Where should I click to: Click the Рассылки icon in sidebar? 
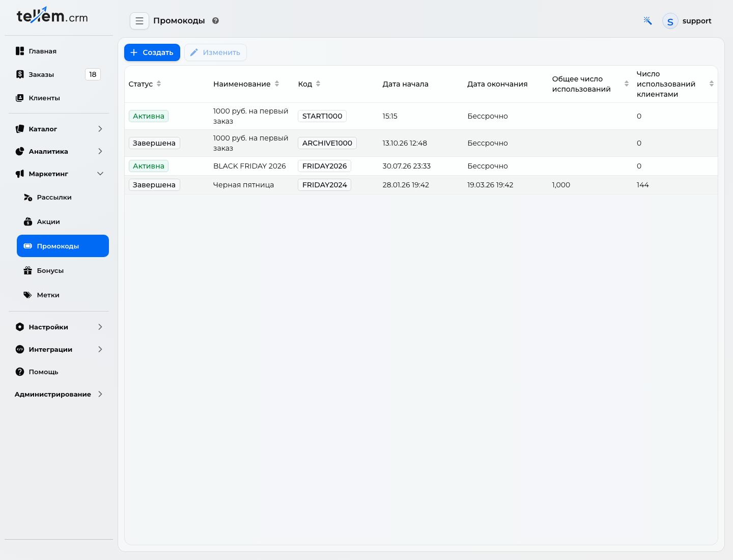[28, 197]
